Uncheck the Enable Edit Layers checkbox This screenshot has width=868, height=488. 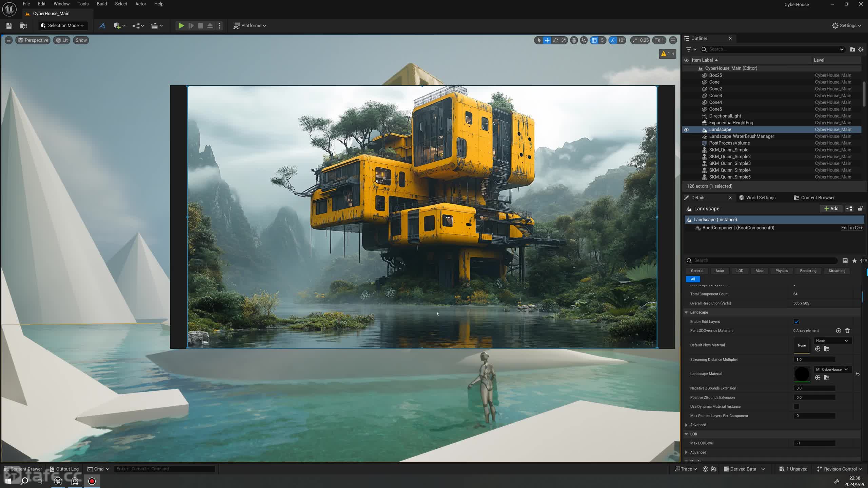pos(796,322)
